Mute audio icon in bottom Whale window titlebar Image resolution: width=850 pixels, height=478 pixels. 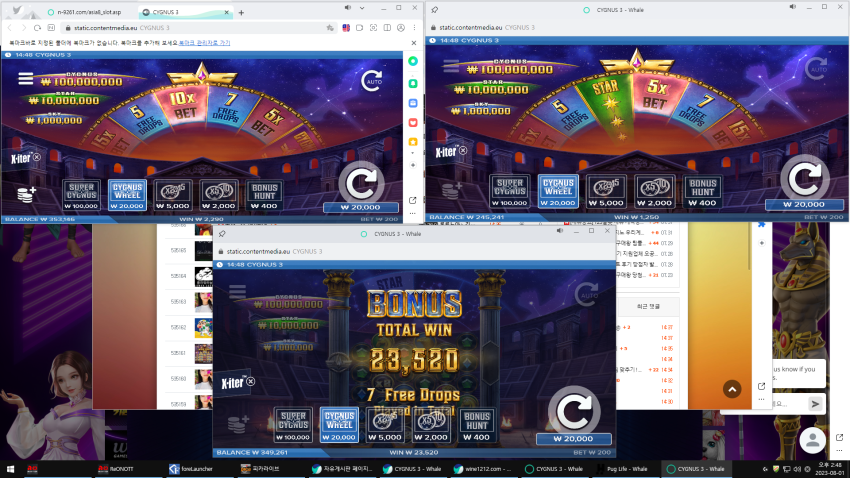pyautogui.click(x=560, y=231)
